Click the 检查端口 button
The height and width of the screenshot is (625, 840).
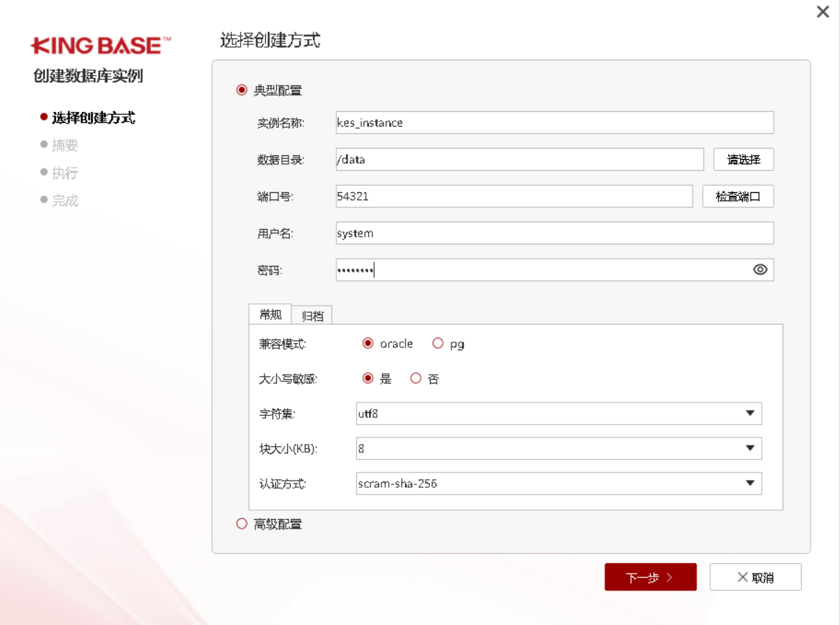tap(738, 197)
